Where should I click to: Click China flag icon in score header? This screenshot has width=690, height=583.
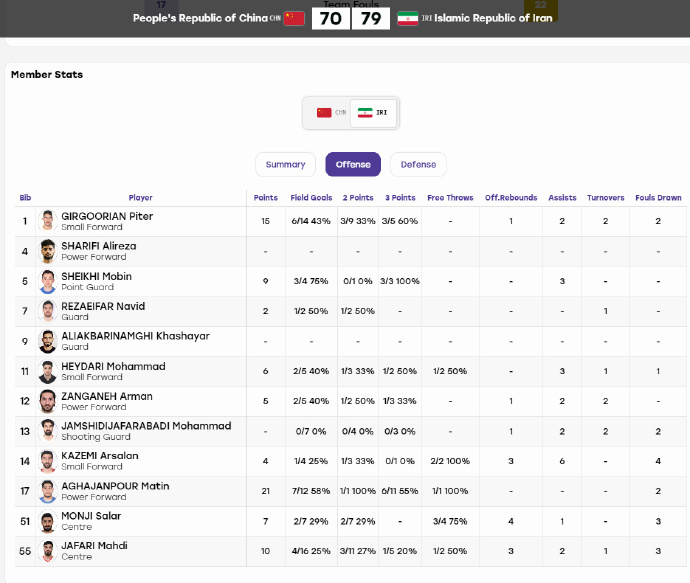tap(294, 18)
